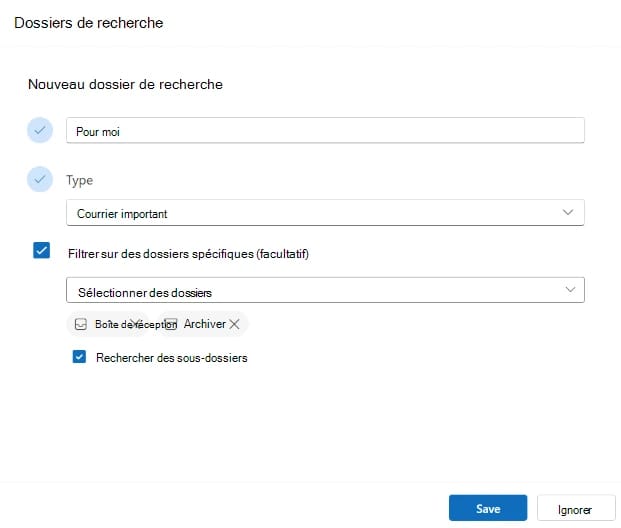Click the Boîte de réception inbox icon
The image size is (621, 528).
[x=81, y=324]
